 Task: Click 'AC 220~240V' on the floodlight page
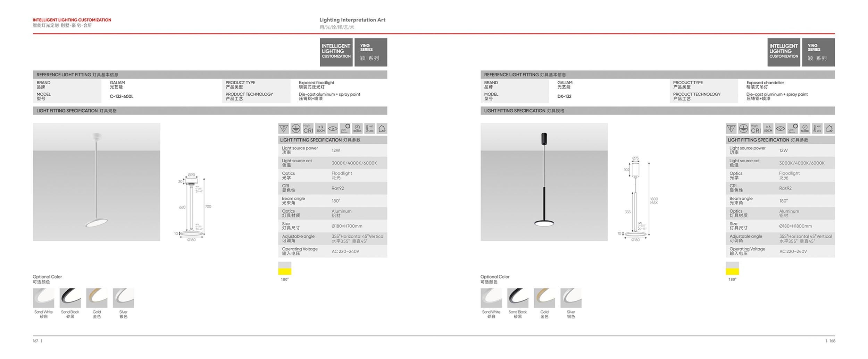click(x=345, y=251)
